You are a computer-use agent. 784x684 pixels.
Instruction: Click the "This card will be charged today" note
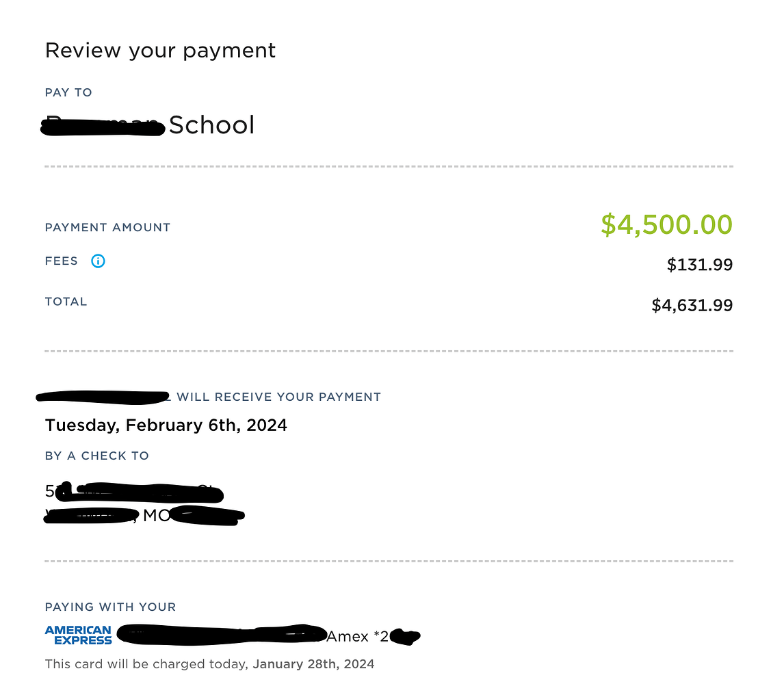147,663
